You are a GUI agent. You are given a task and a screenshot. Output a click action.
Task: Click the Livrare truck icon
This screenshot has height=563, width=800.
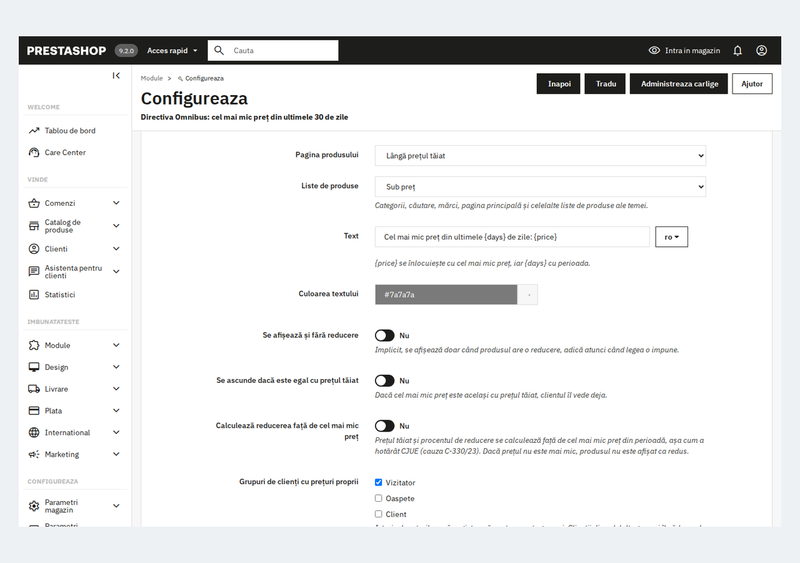tap(34, 389)
